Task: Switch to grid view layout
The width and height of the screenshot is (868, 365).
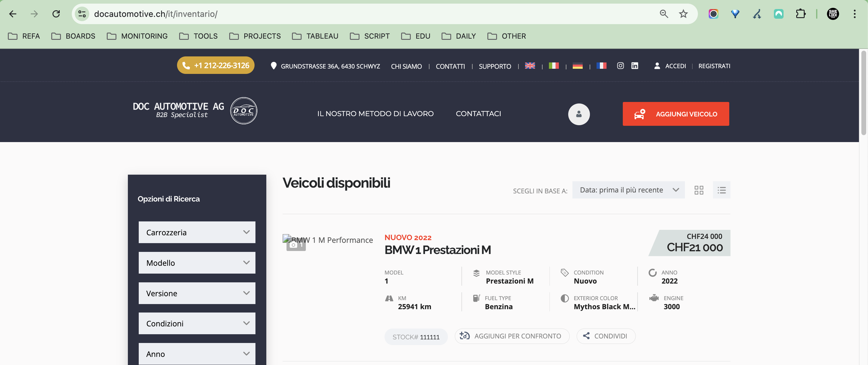Action: 699,190
